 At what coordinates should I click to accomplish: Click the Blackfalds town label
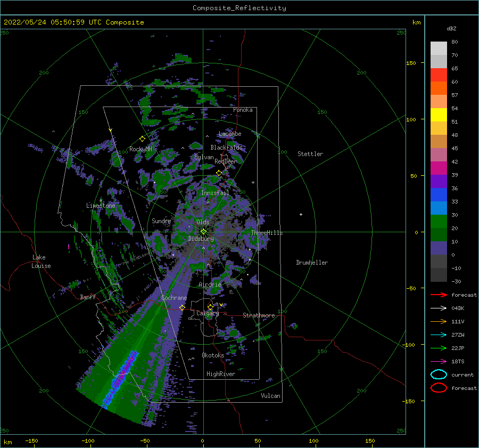[226, 148]
